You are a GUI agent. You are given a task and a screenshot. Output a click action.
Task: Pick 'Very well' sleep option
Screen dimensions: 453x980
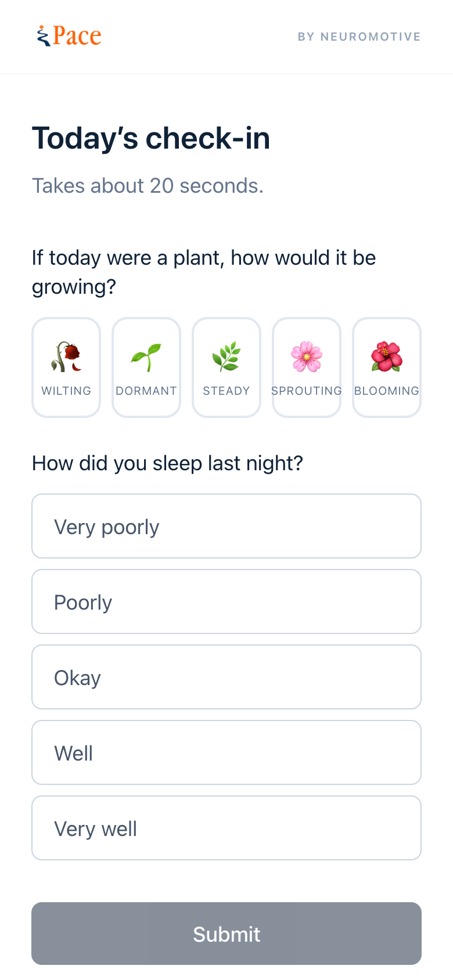click(x=227, y=828)
